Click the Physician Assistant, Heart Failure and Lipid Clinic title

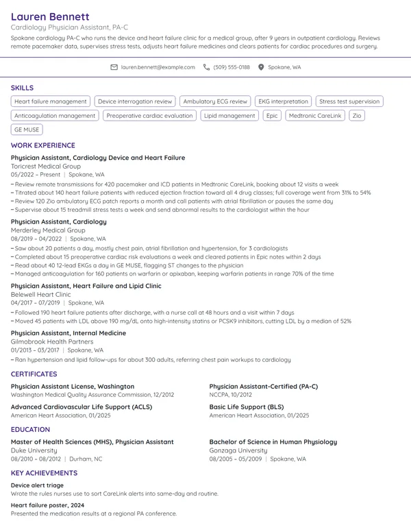(86, 286)
